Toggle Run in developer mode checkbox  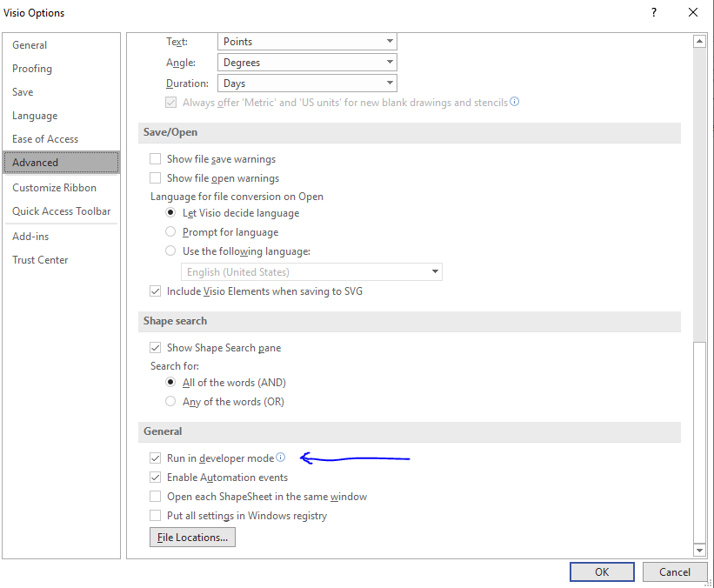click(x=156, y=458)
